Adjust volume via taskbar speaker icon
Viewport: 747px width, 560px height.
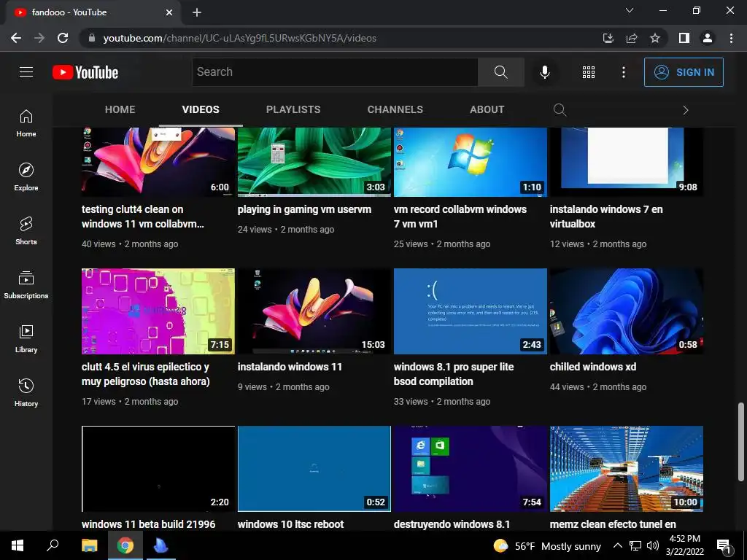(x=653, y=545)
